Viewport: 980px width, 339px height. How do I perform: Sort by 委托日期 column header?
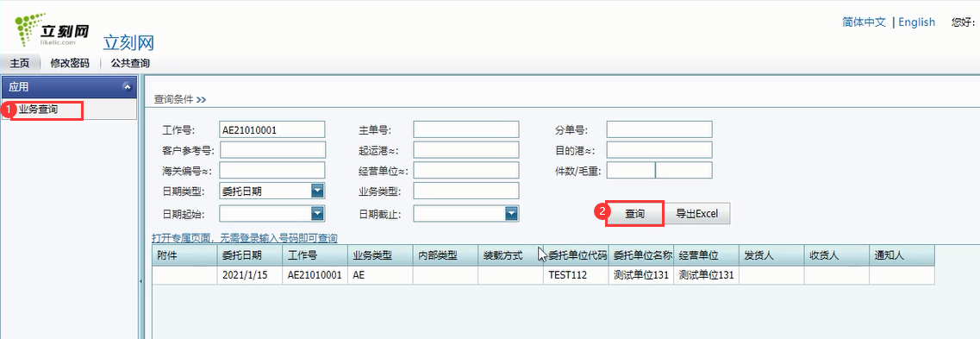(250, 255)
